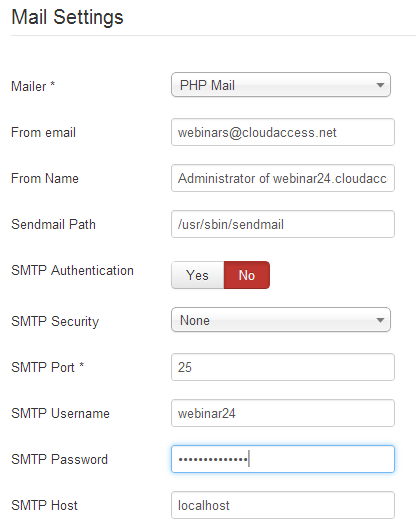The height and width of the screenshot is (531, 416).
Task: Click the SMTP Security label
Action: coord(55,321)
